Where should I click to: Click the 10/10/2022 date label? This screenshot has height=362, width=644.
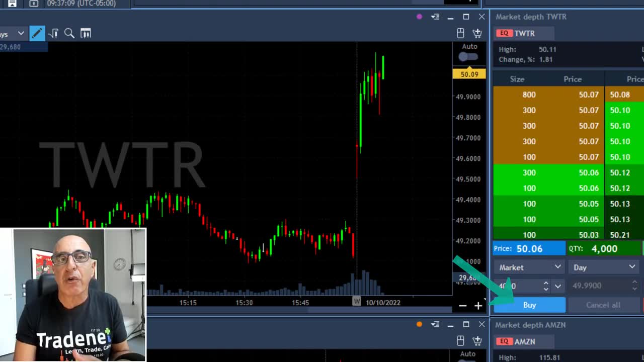coord(383,302)
